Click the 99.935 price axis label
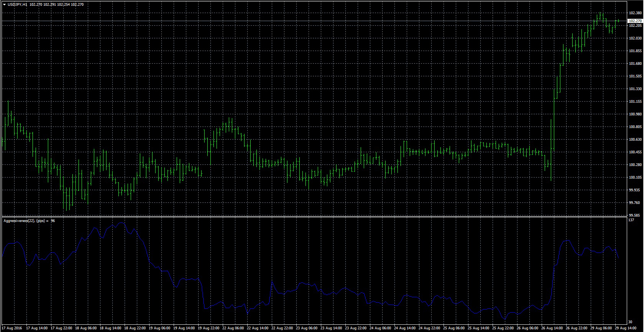Viewport: 644px width, 332px height. coord(634,190)
